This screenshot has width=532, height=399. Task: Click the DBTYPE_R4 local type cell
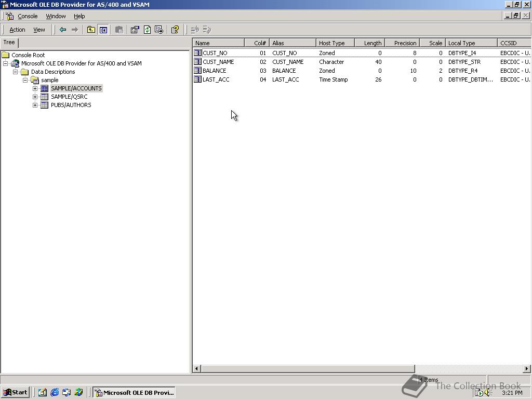[x=463, y=71]
